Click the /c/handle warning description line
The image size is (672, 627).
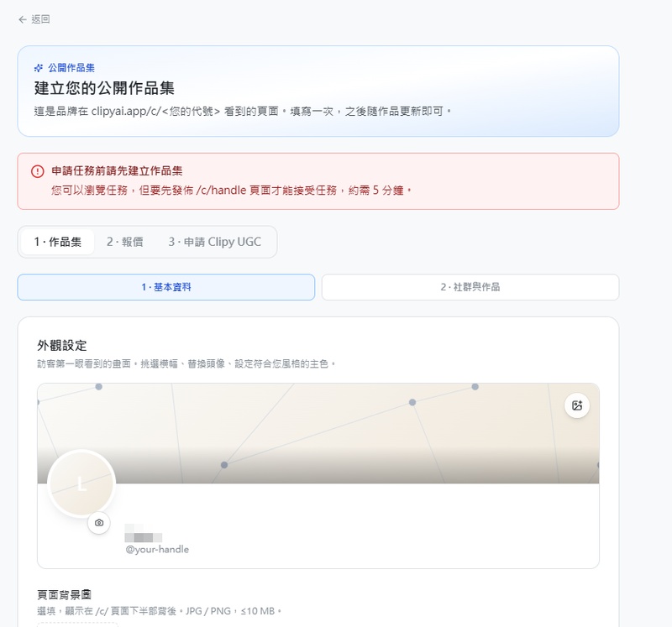231,191
